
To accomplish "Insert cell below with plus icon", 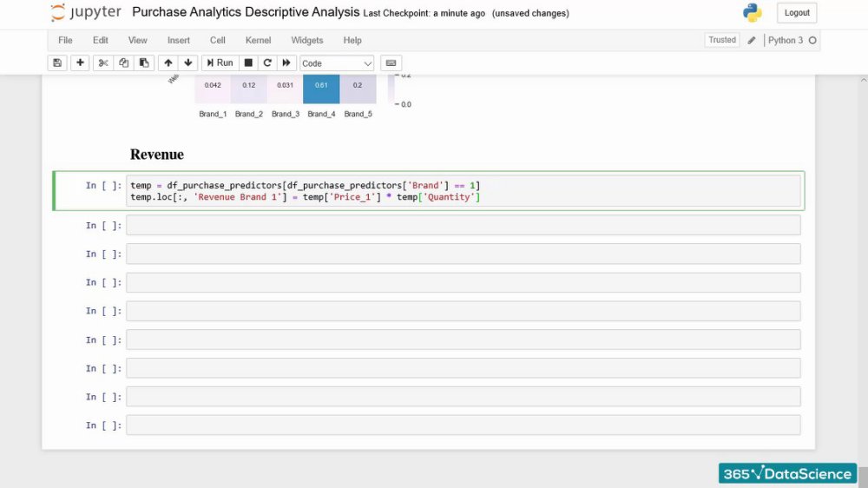I will coord(80,63).
